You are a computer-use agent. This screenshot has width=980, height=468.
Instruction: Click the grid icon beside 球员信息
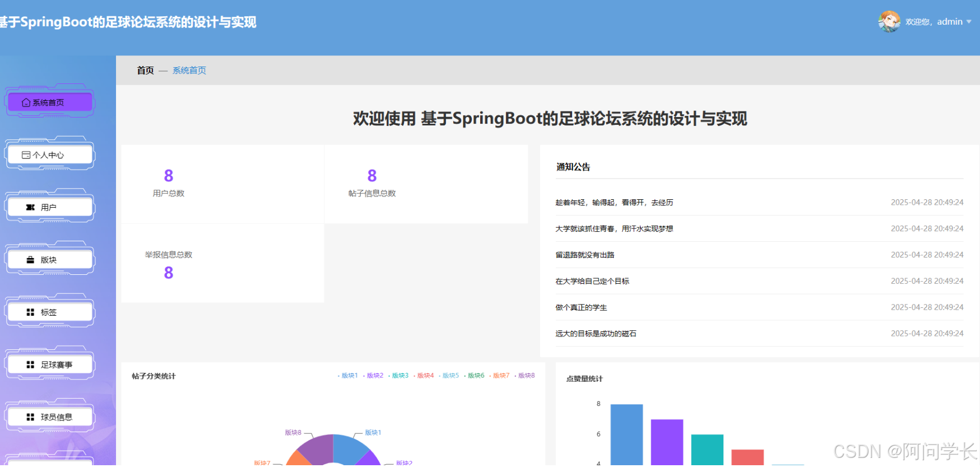point(30,417)
